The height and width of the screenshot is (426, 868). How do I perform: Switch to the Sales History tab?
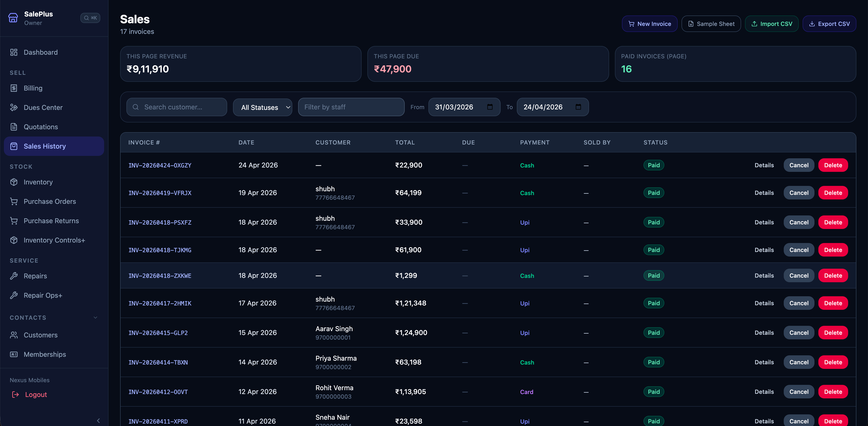click(x=45, y=146)
